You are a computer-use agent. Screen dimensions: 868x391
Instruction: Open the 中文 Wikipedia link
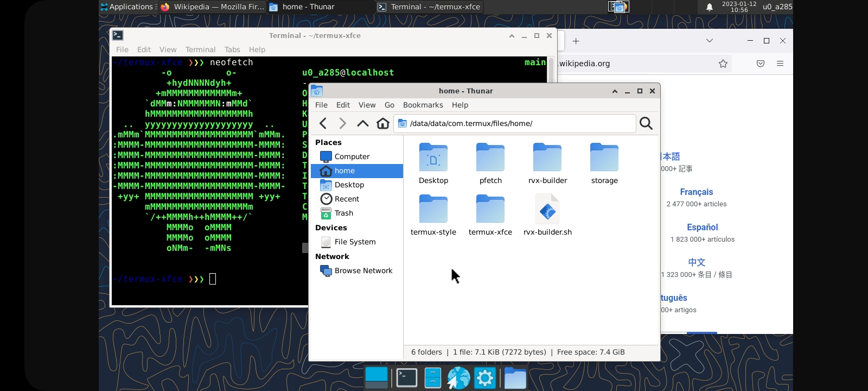click(697, 262)
